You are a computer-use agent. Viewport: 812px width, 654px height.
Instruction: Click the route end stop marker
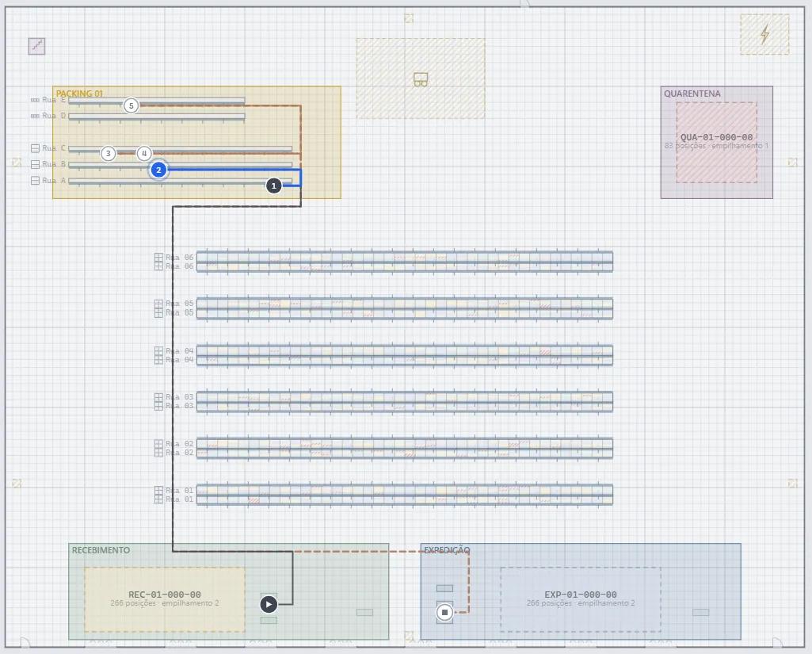click(x=444, y=613)
